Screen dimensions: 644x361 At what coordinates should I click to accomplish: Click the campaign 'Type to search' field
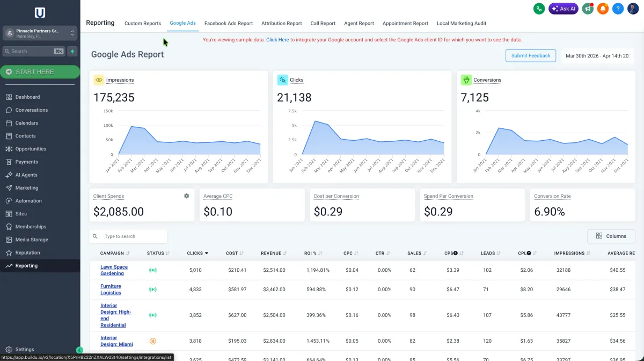click(x=133, y=236)
